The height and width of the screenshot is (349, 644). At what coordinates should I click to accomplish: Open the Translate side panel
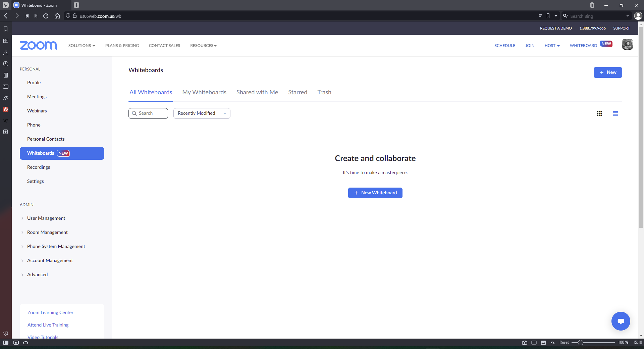[6, 98]
